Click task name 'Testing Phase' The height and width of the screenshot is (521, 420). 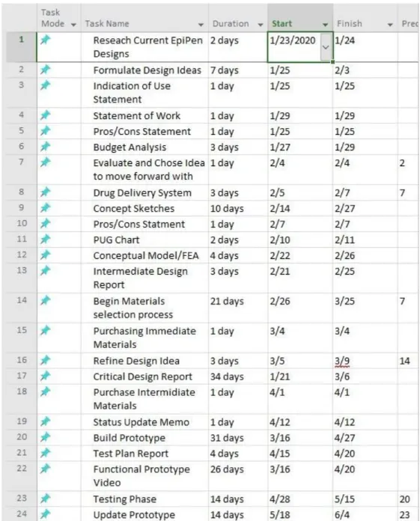124,499
